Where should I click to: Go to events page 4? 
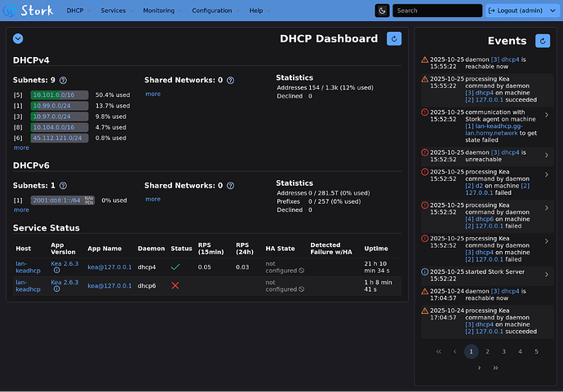click(x=520, y=351)
